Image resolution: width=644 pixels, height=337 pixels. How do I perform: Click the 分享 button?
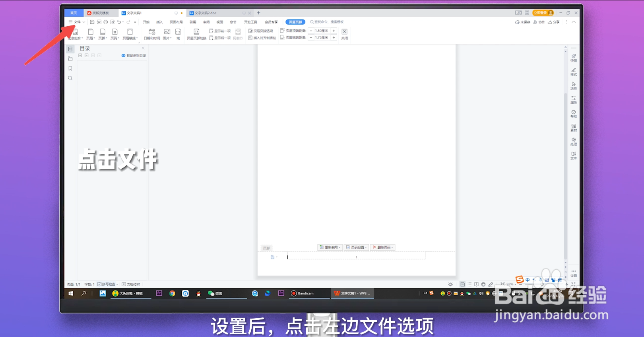pyautogui.click(x=554, y=22)
